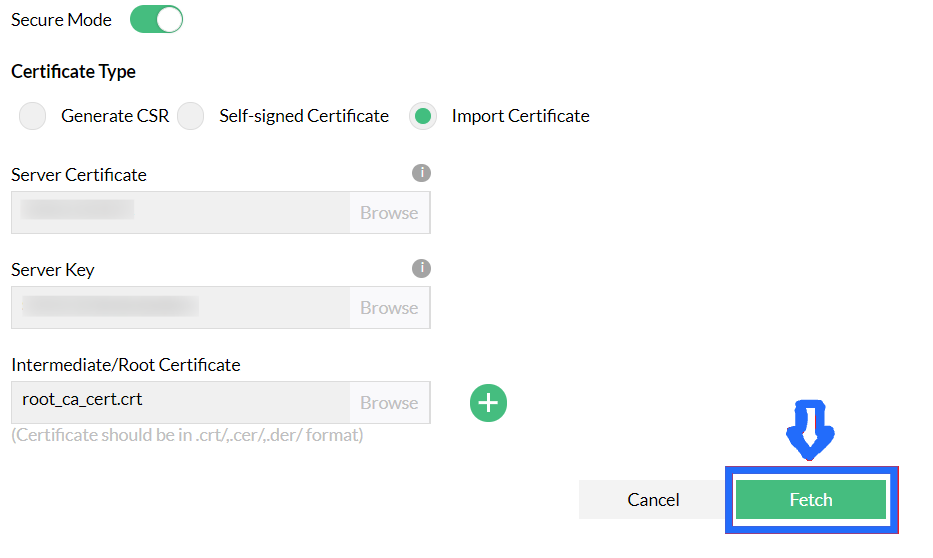This screenshot has height=558, width=933.
Task: Browse for the Server Key file
Action: click(x=389, y=308)
